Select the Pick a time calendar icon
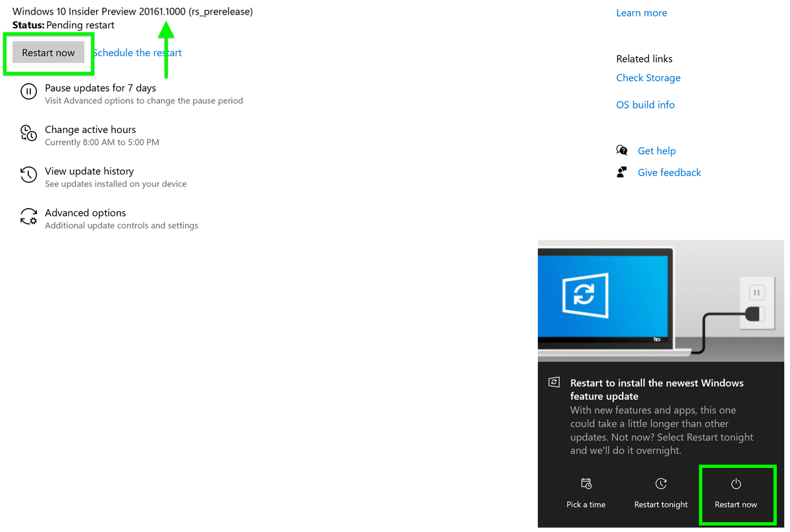This screenshot has width=790, height=532. pyautogui.click(x=585, y=483)
